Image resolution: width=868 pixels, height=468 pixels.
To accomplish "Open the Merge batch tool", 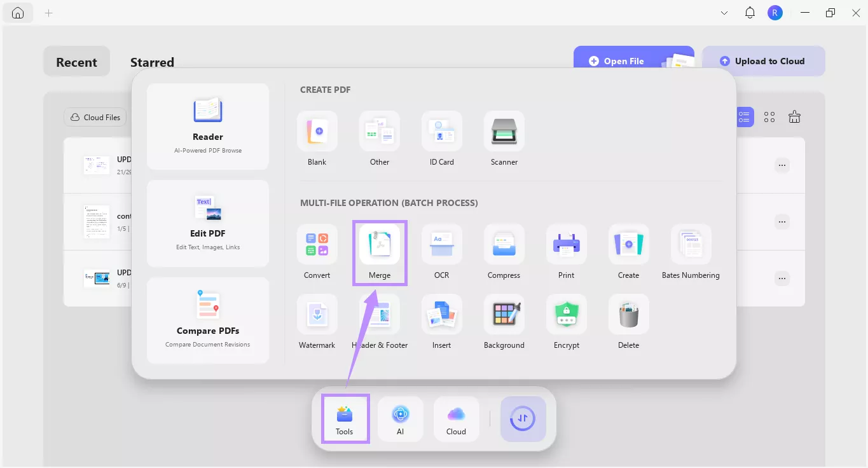I will 380,252.
